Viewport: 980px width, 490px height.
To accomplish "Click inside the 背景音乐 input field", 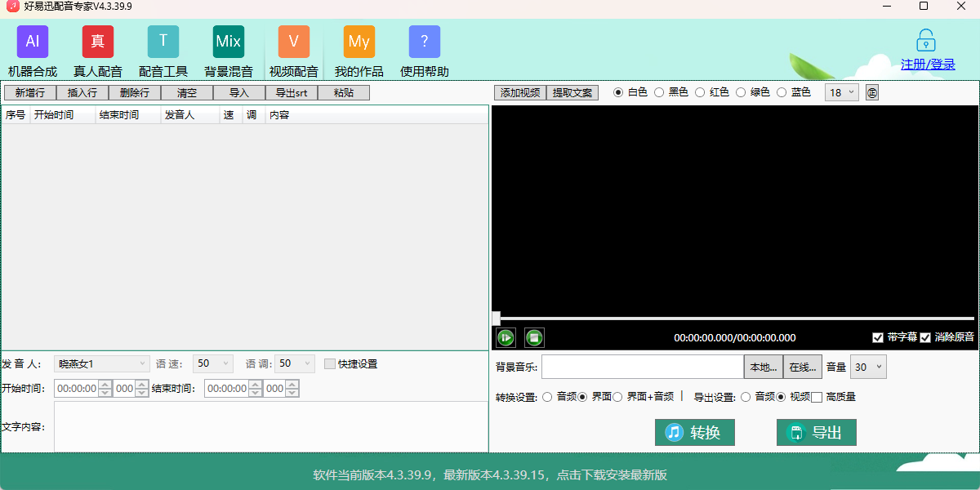I will tap(643, 367).
